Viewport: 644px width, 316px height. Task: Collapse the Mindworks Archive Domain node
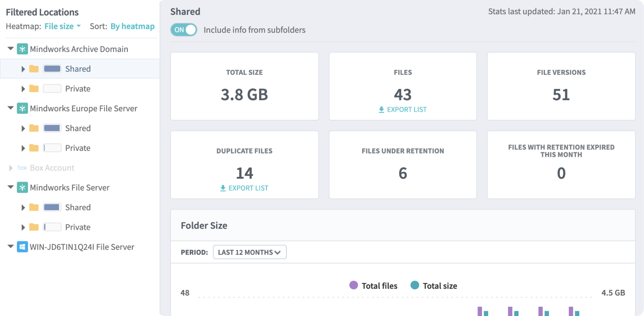pos(11,49)
